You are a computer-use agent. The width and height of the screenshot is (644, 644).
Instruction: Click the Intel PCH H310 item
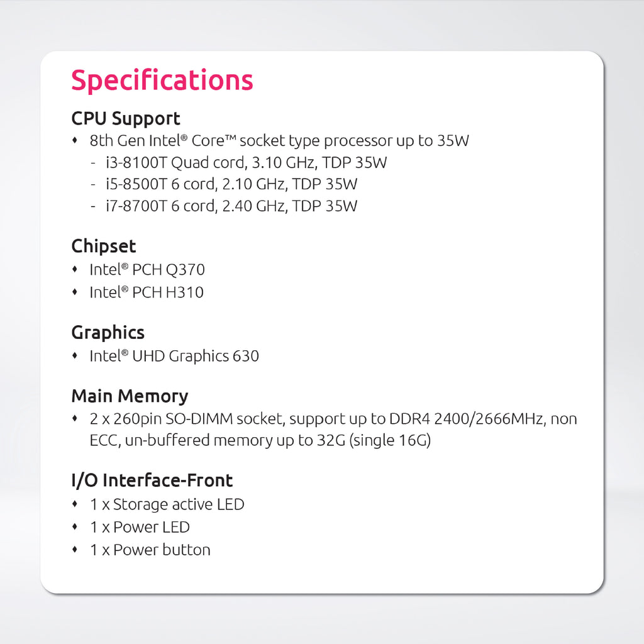pos(147,292)
